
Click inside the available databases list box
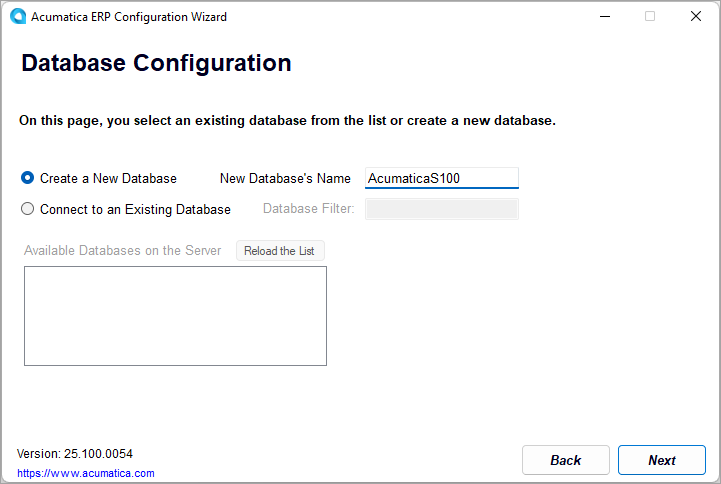click(175, 315)
